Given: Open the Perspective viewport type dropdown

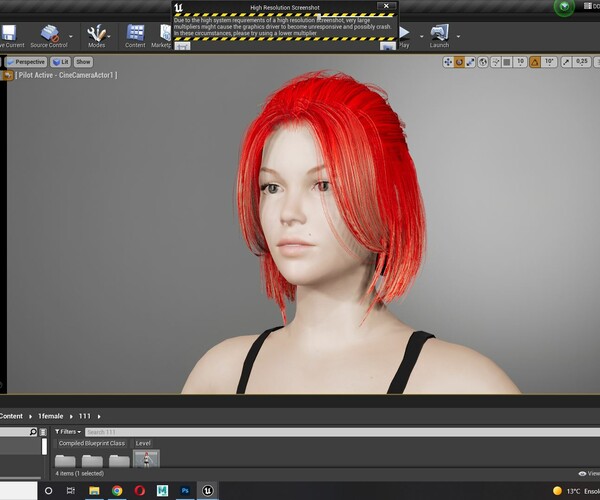Looking at the screenshot, I should (x=26, y=62).
